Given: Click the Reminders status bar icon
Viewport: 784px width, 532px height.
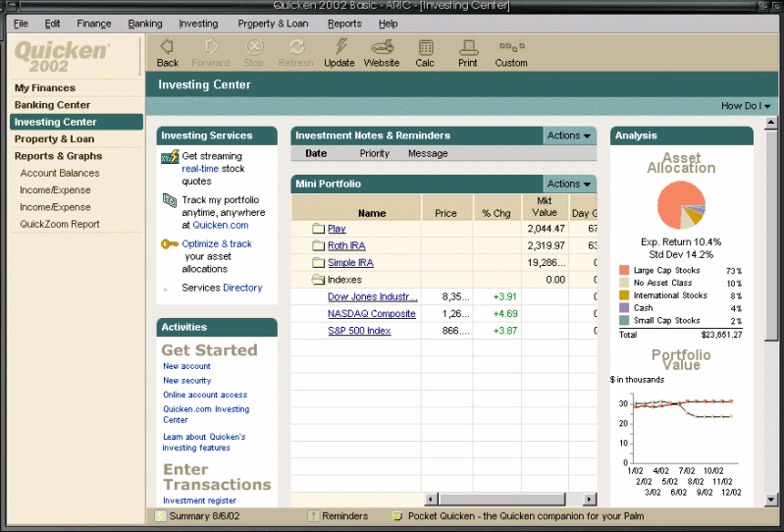Looking at the screenshot, I should point(313,516).
